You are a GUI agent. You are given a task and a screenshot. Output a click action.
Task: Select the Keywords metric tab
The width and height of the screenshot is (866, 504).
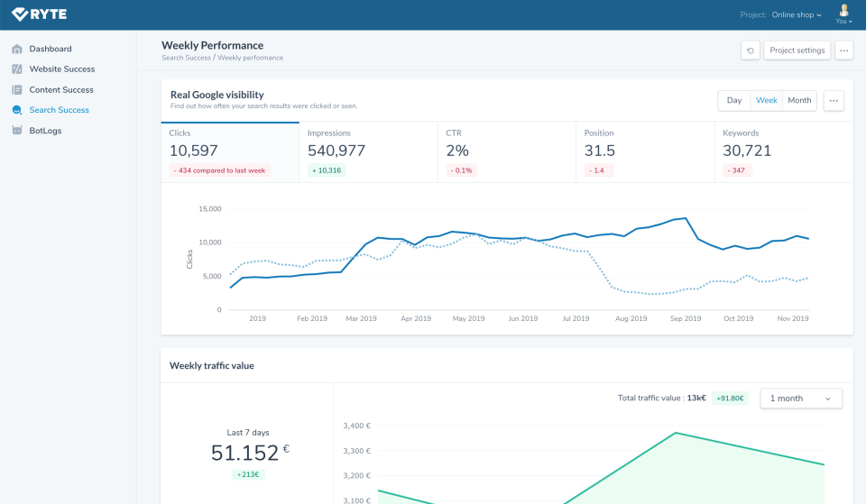pyautogui.click(x=783, y=151)
